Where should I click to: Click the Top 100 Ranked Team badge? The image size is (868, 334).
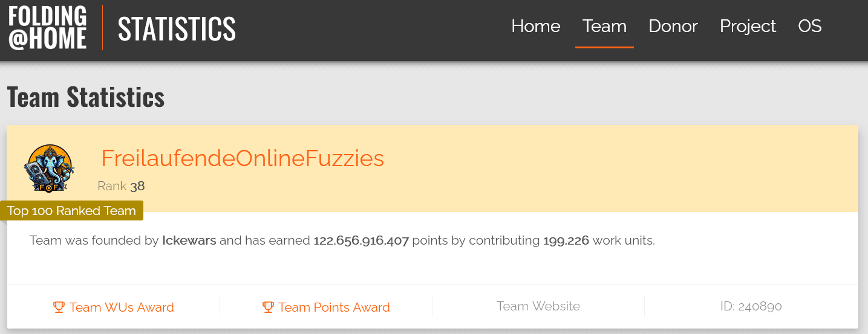[71, 211]
